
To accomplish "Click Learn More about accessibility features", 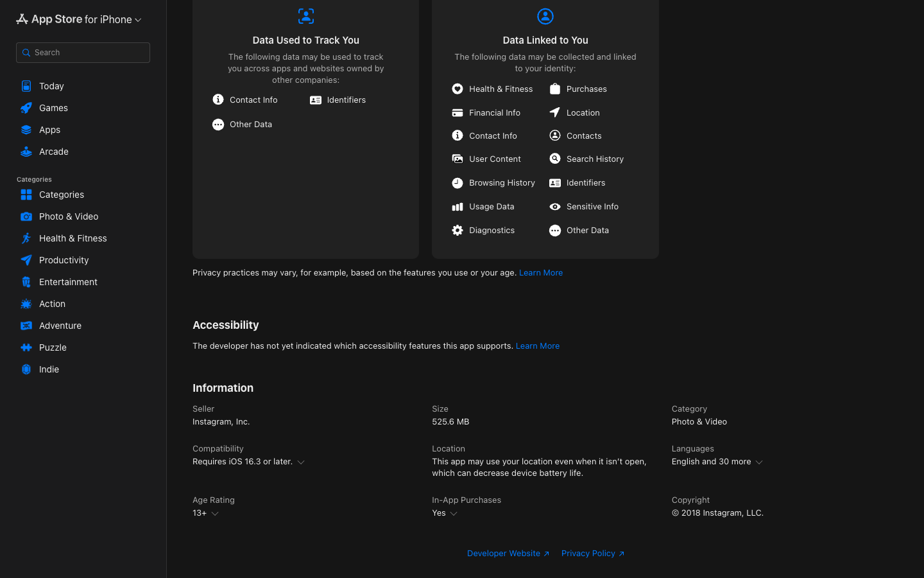I will pos(538,346).
